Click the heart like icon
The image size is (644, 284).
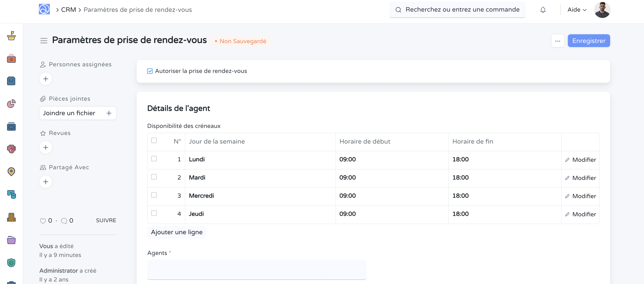[43, 221]
